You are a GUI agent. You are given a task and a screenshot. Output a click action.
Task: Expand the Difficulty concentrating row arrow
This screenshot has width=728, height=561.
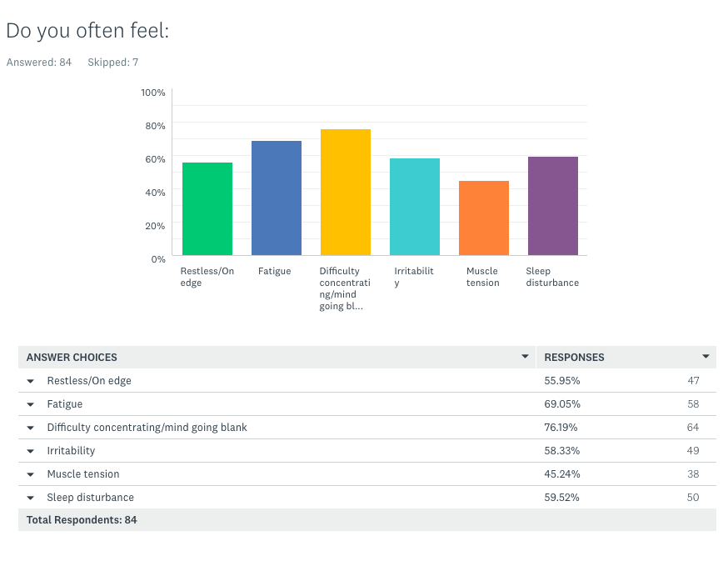point(31,428)
